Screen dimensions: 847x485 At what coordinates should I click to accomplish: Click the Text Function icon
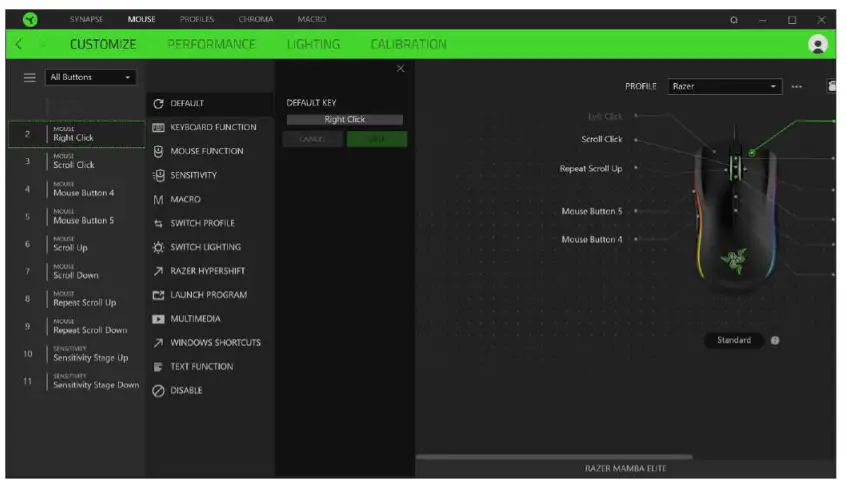click(158, 367)
